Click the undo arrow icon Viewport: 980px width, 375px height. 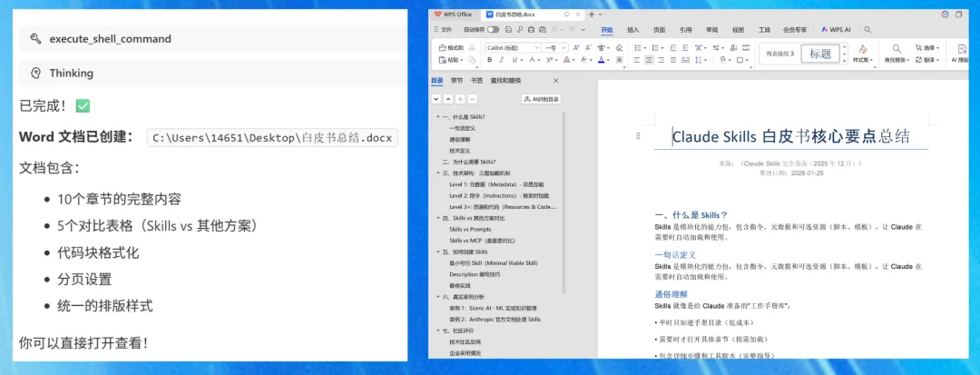tap(555, 29)
